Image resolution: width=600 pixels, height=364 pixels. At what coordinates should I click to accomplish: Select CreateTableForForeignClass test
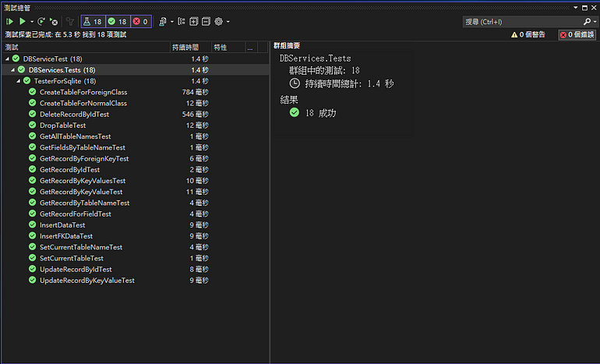83,92
